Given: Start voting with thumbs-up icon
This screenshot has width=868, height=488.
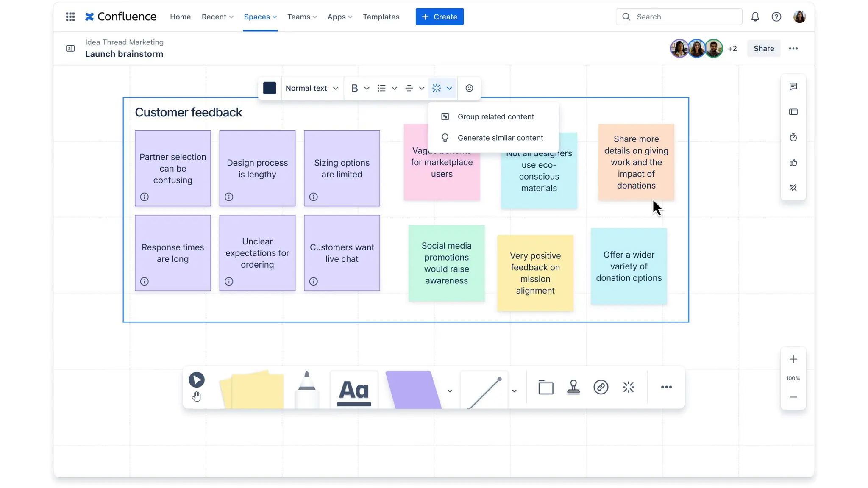Looking at the screenshot, I should pyautogui.click(x=793, y=163).
